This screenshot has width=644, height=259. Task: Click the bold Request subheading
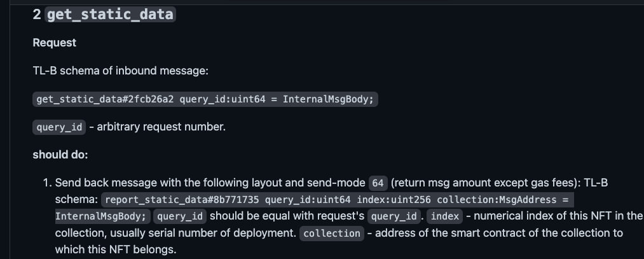tap(54, 43)
